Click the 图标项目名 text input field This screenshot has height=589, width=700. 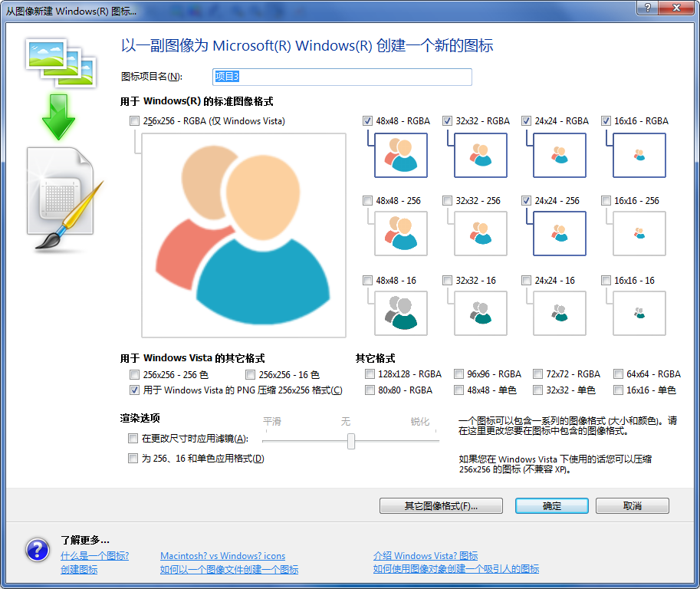(342, 77)
